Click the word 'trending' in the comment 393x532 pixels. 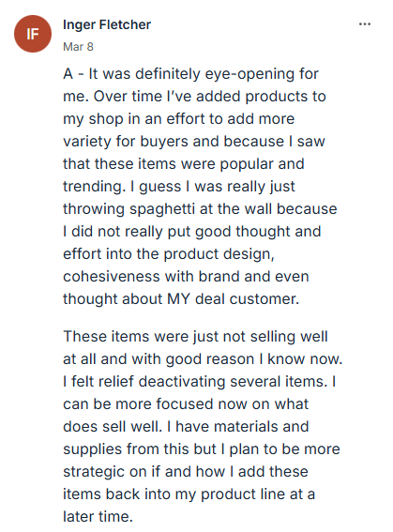point(94,187)
